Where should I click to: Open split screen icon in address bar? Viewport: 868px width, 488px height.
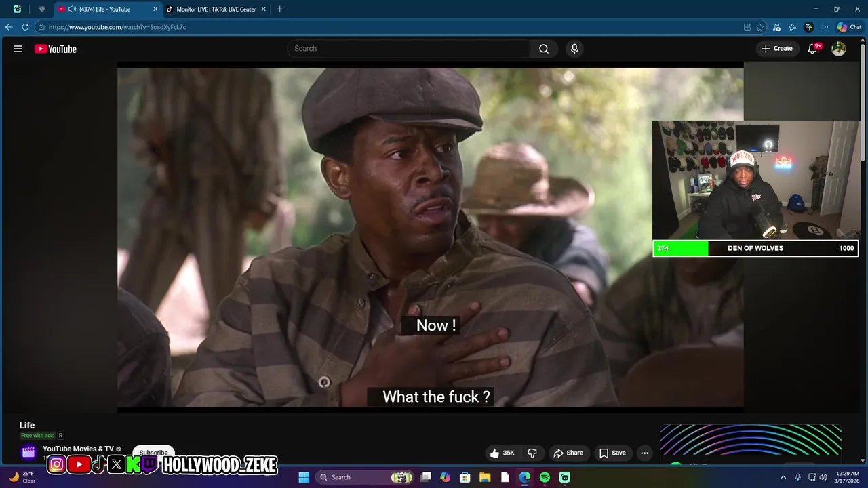[747, 27]
